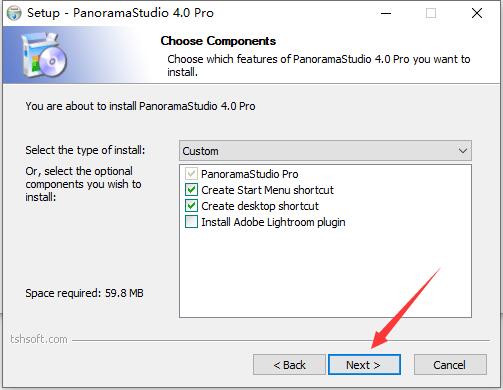Click the tshsoft.com text at bottom left
The height and width of the screenshot is (390, 503).
click(39, 339)
